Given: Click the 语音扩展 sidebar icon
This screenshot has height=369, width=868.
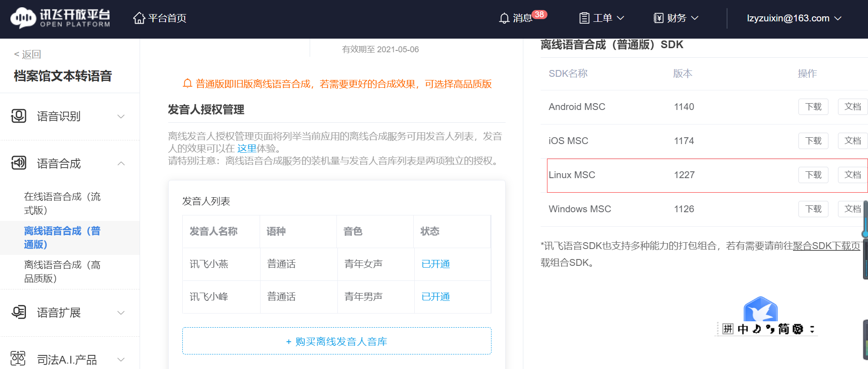Looking at the screenshot, I should point(19,312).
